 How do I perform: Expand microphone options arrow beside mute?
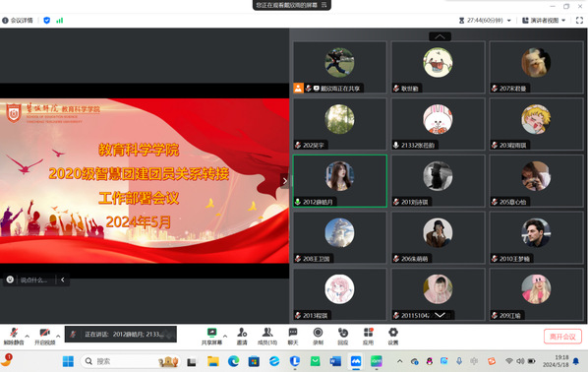click(x=27, y=336)
